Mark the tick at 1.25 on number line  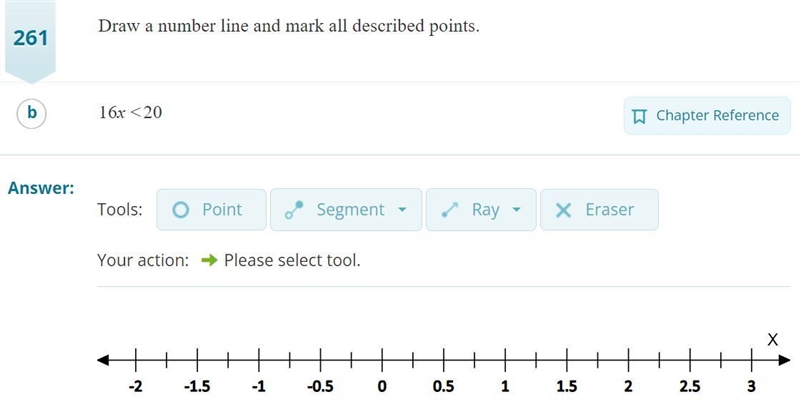coord(536,360)
